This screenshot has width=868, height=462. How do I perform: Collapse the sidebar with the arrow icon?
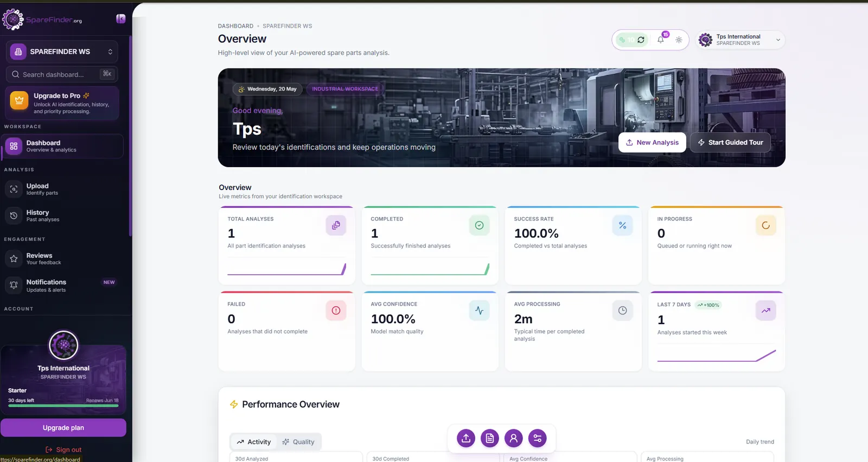(120, 19)
